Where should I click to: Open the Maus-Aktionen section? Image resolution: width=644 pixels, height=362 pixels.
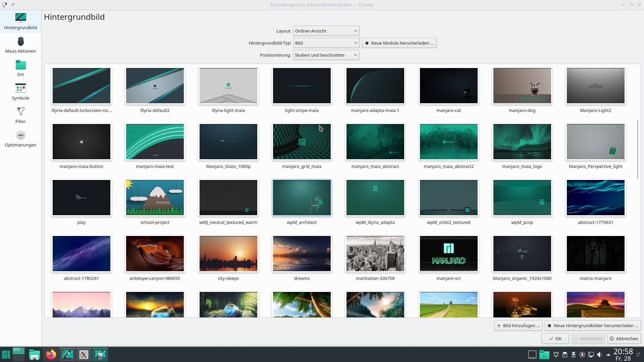(x=20, y=45)
